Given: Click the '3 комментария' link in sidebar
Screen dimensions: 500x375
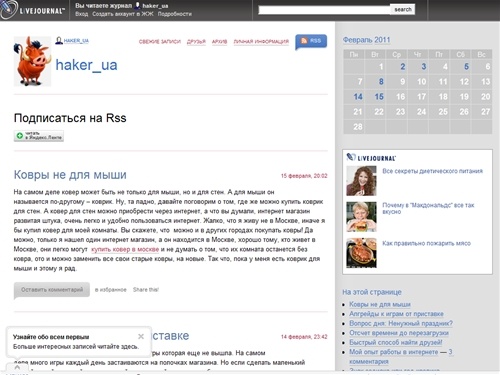Looking at the screenshot, I should [369, 361].
